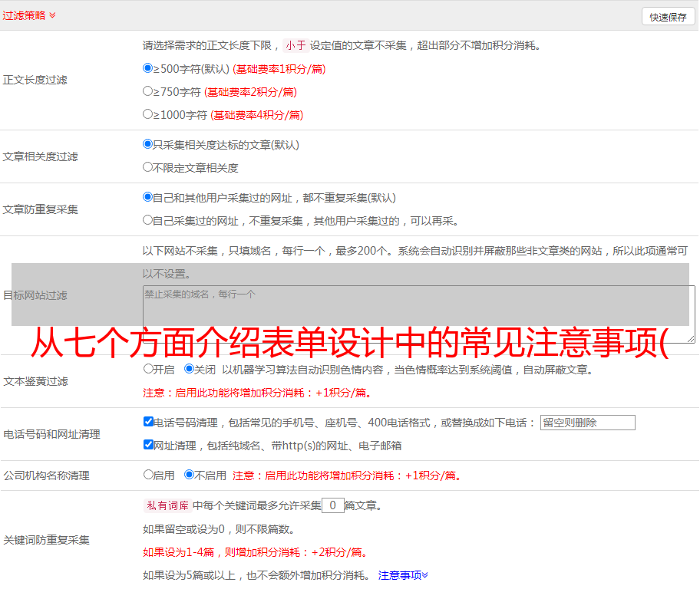Select 启用 for 公司机构名称清理
The height and width of the screenshot is (589, 700).
tap(149, 475)
